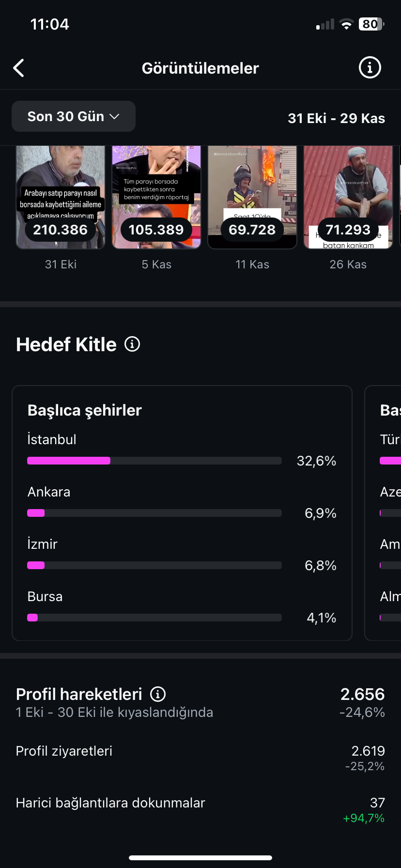Tap the cellular signal bars icon
The image size is (401, 868).
pyautogui.click(x=325, y=24)
